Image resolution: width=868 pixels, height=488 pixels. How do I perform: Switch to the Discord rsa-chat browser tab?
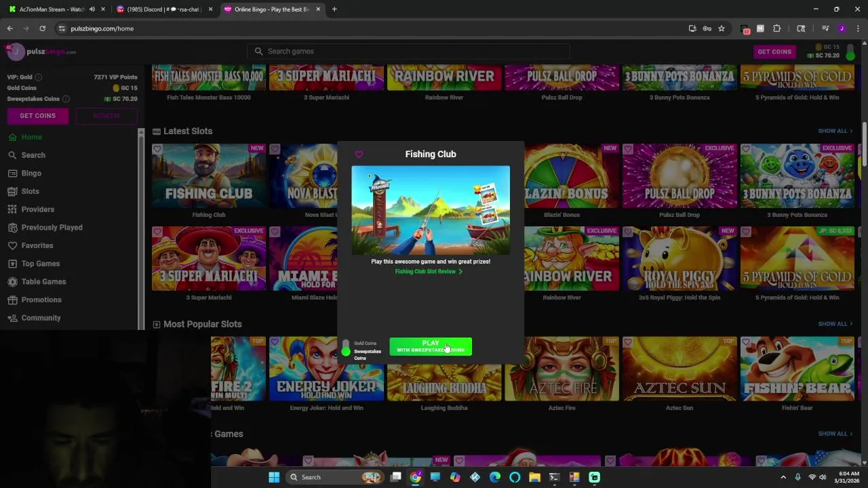163,9
